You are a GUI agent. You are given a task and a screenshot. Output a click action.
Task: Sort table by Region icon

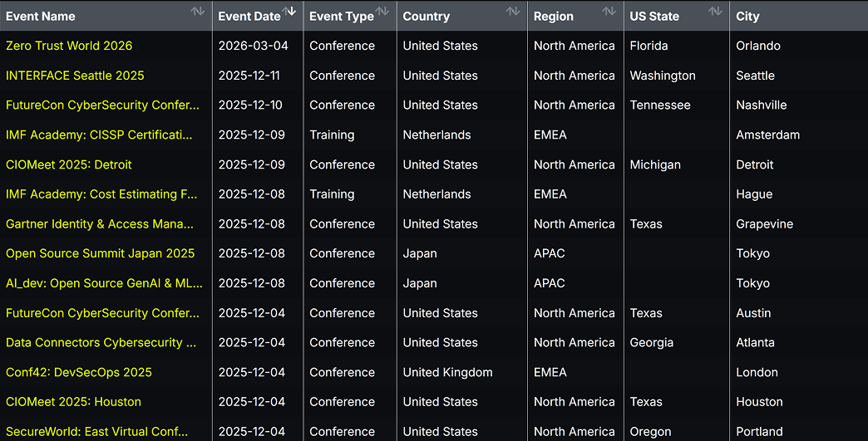(x=609, y=12)
